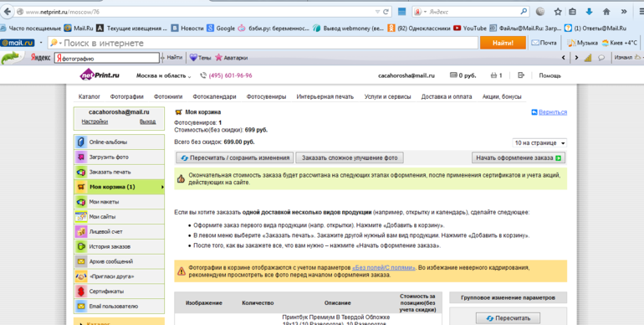
Task: Click the Выход link under the account email
Action: click(x=147, y=121)
